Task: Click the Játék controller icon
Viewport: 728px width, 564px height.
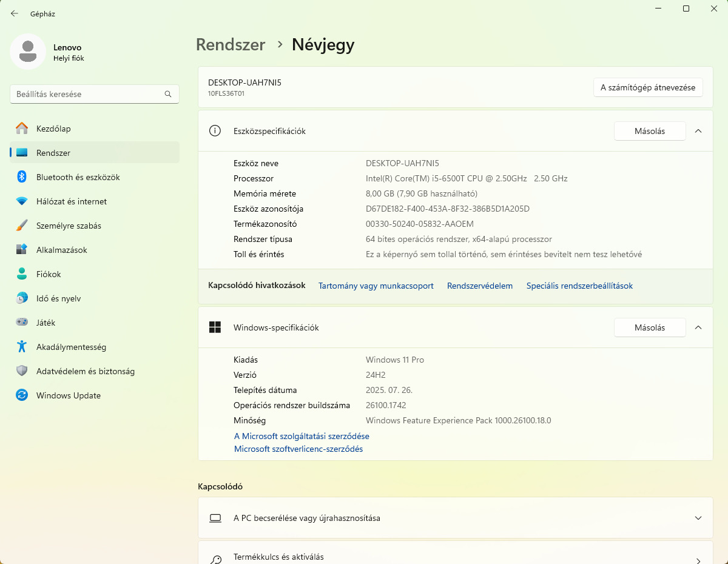Action: point(22,323)
